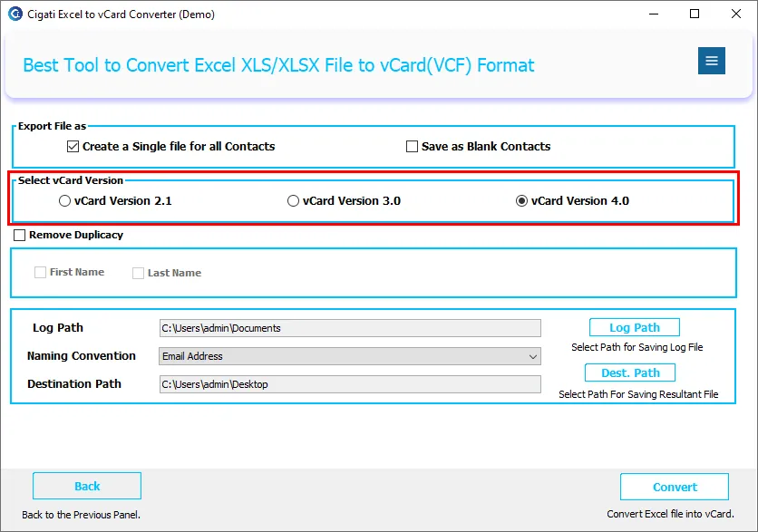
Task: Open the Naming Convention dropdown
Action: 350,356
